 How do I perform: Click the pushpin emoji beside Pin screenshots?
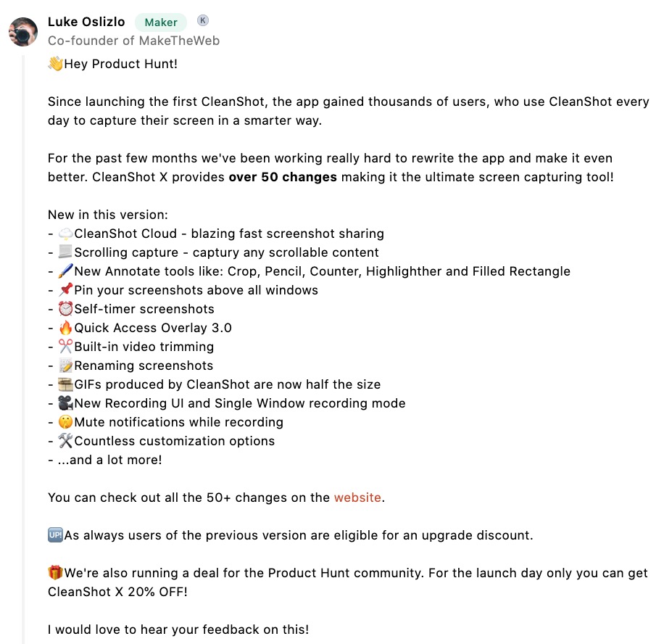point(66,290)
